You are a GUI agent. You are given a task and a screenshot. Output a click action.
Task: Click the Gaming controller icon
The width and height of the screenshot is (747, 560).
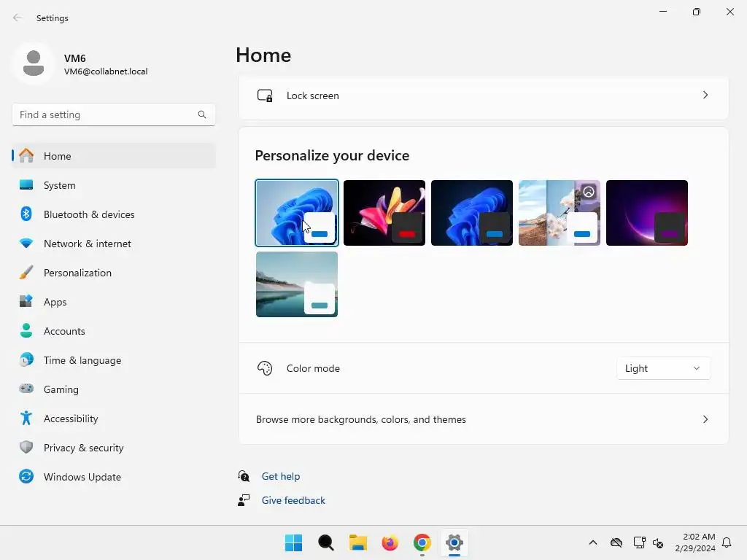pos(26,389)
